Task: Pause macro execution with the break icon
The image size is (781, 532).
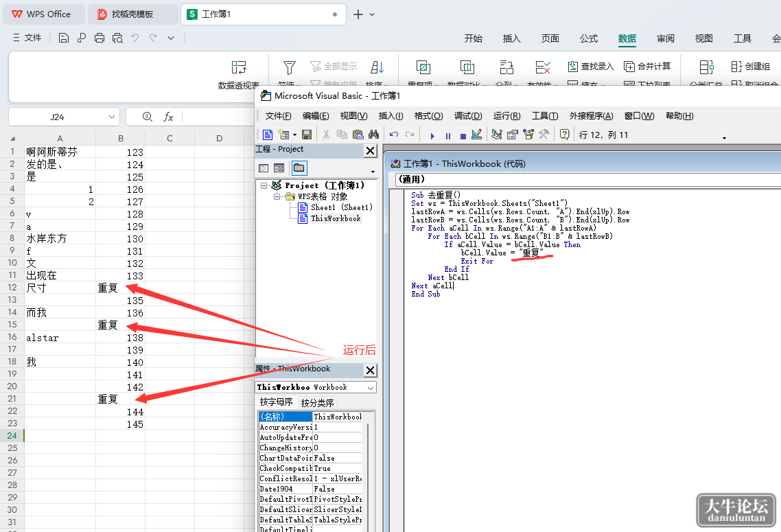Action: click(447, 135)
